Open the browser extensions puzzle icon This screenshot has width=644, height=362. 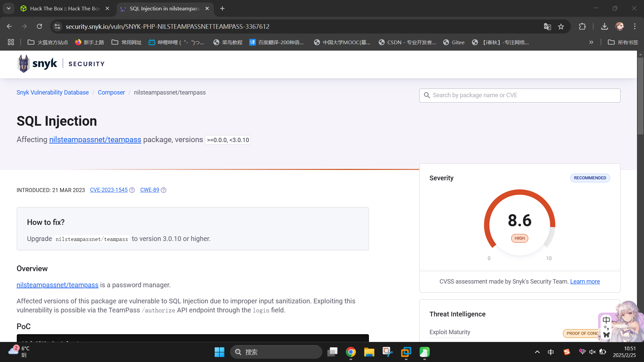(582, 26)
